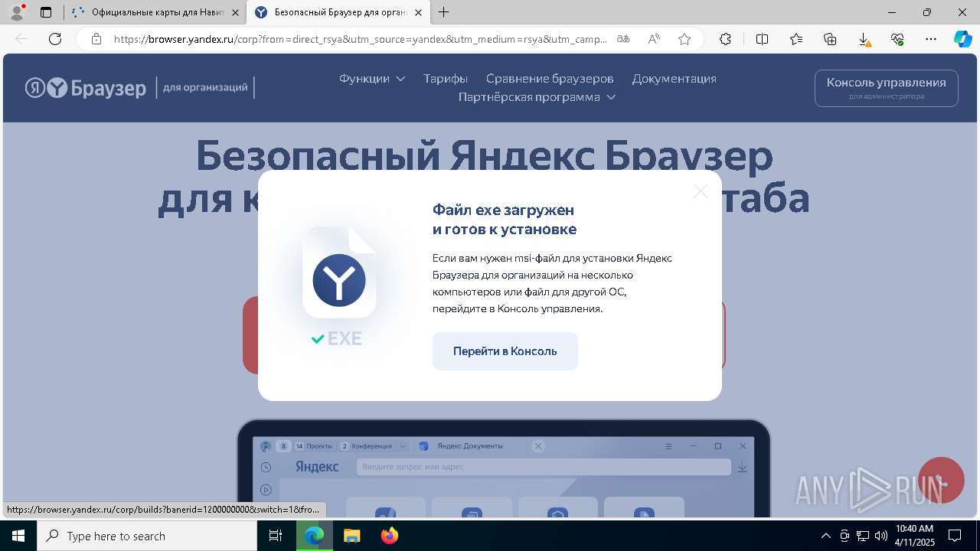Click the Перейти в Консоль button
This screenshot has width=980, height=551.
coord(505,351)
